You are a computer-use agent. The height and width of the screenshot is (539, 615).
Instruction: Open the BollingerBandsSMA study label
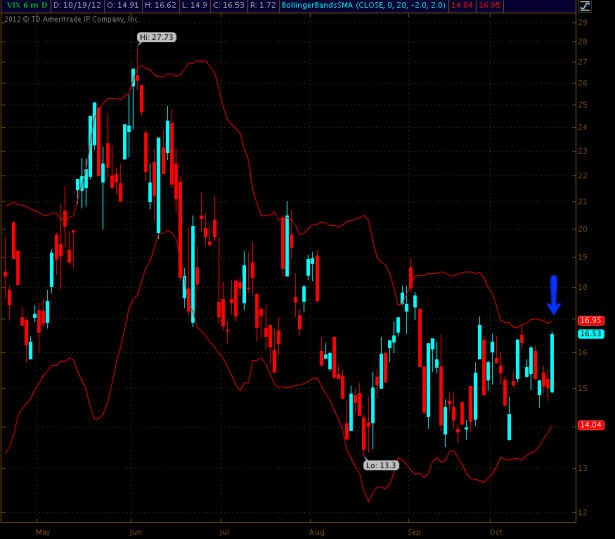(360, 6)
